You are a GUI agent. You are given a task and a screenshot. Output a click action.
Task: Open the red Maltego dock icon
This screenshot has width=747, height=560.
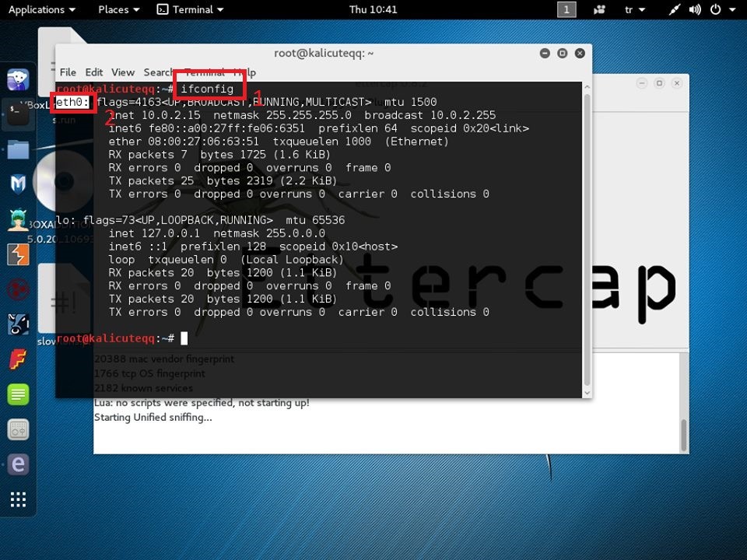[18, 289]
